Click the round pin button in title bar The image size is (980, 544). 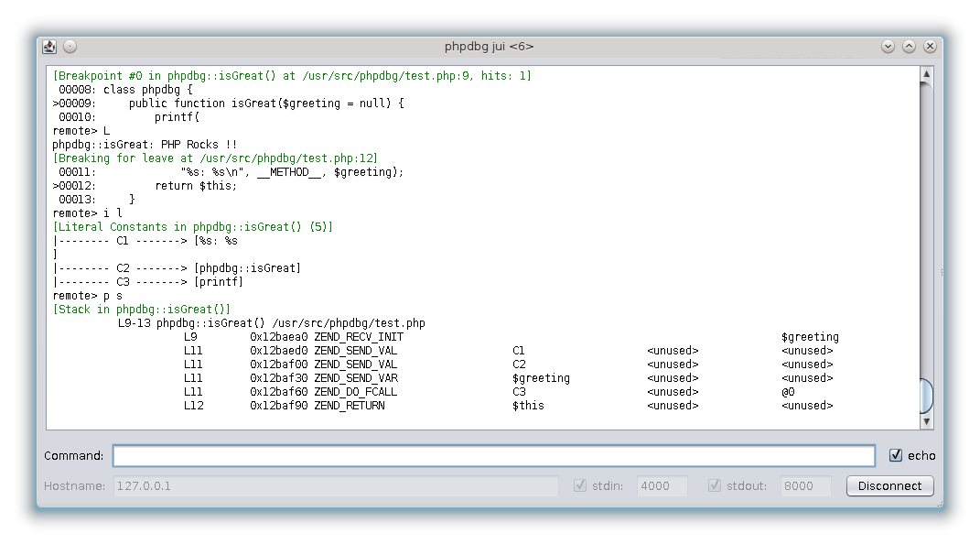pos(70,46)
